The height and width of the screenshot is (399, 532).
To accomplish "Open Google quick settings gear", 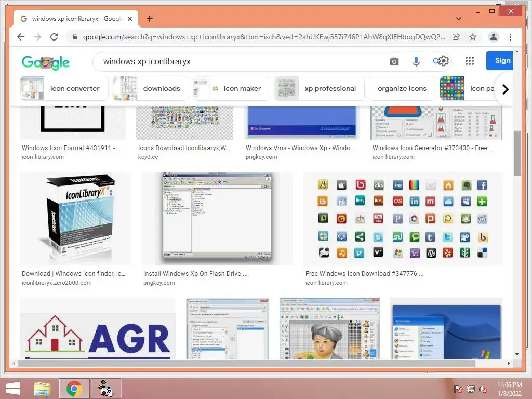I will pyautogui.click(x=443, y=61).
